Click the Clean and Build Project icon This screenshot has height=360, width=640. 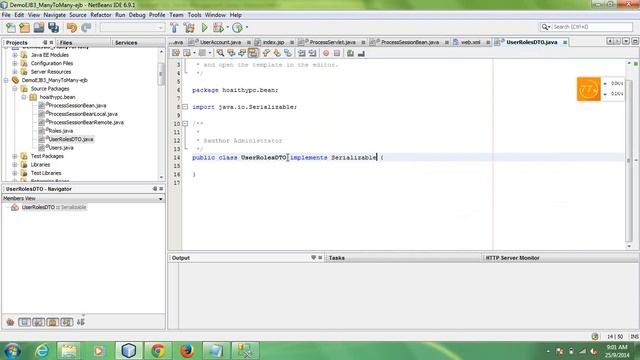tap(189, 27)
